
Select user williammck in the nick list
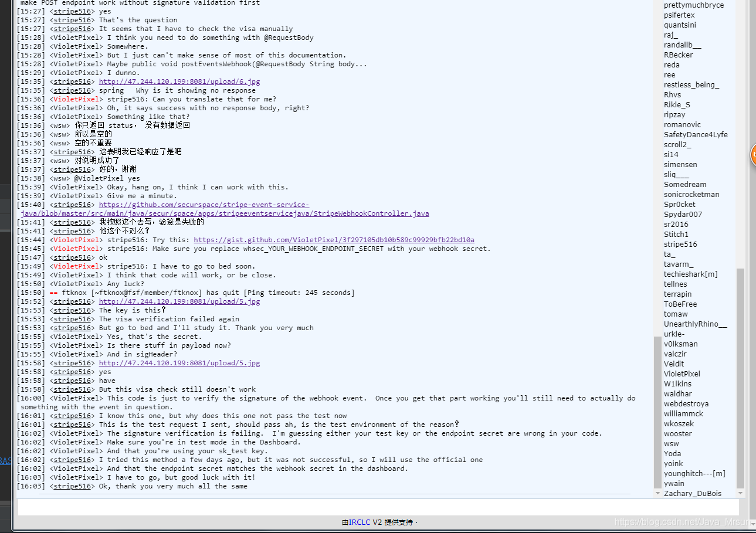pos(683,414)
